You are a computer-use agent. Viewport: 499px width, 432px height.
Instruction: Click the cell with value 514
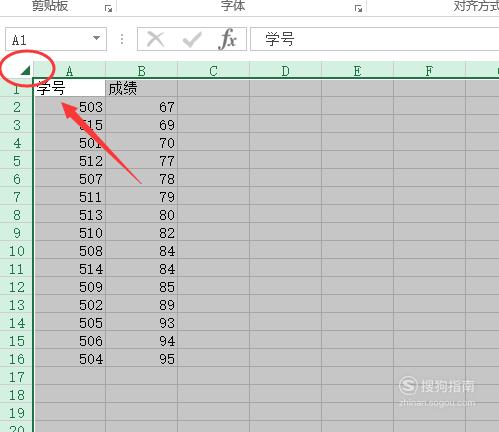coord(69,269)
